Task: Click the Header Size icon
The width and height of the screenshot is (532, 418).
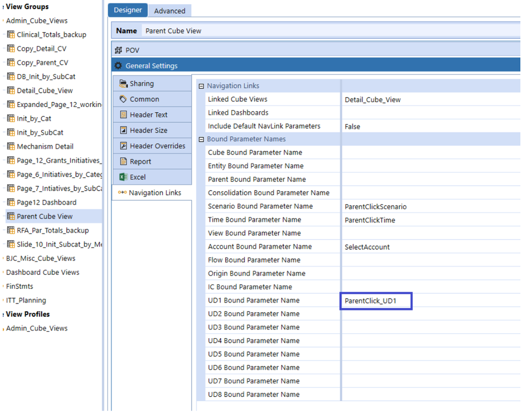Action: point(124,130)
